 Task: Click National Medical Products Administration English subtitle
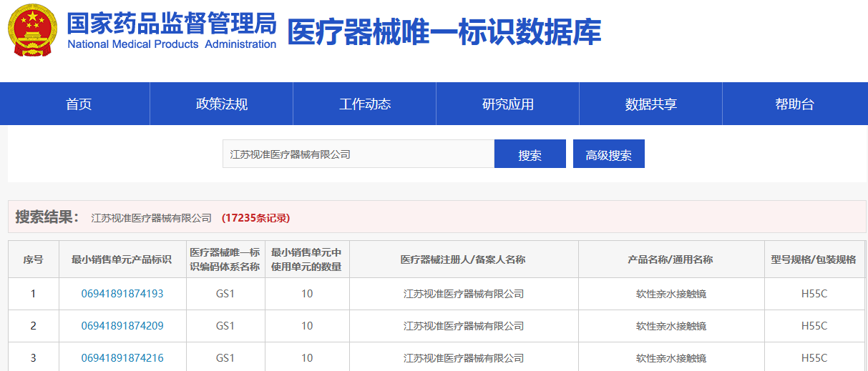coord(172,44)
